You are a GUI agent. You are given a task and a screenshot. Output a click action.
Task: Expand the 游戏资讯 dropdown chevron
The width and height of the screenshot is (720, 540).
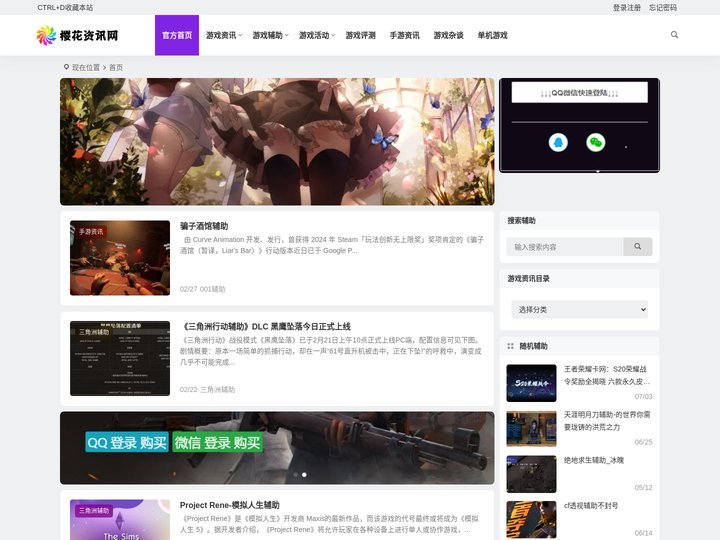point(240,35)
